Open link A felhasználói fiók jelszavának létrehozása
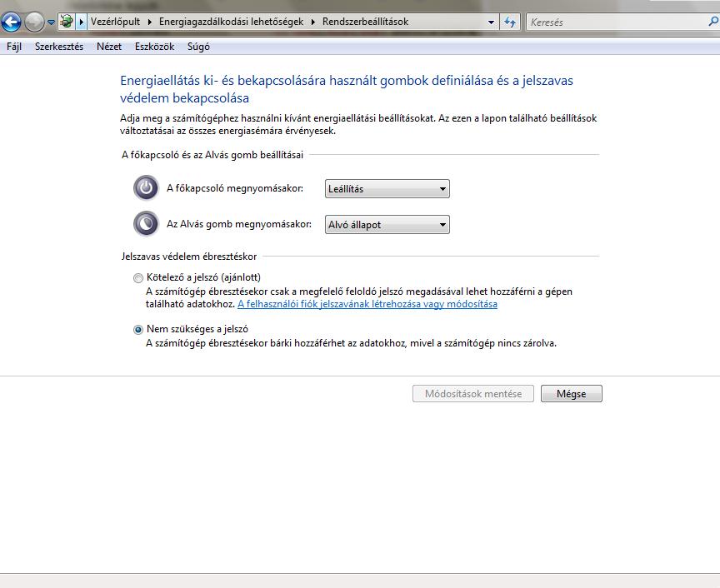This screenshot has height=588, width=720. (367, 304)
